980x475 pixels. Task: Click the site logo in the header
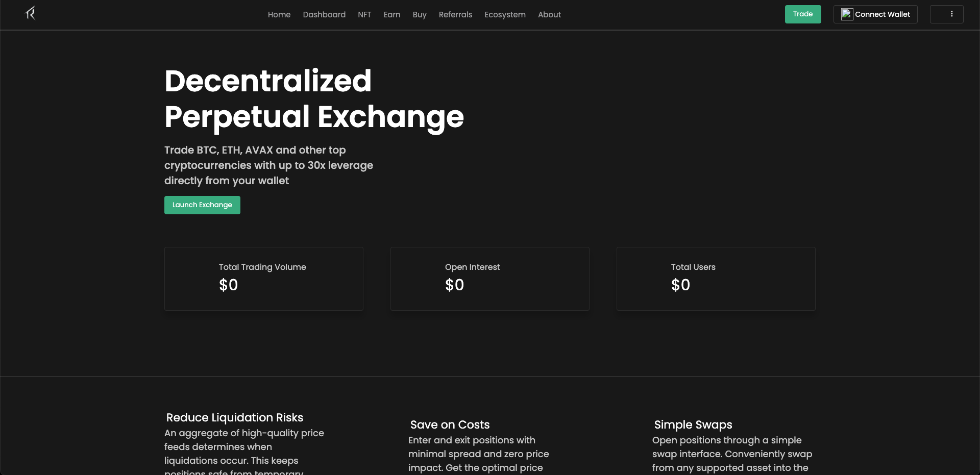(31, 13)
